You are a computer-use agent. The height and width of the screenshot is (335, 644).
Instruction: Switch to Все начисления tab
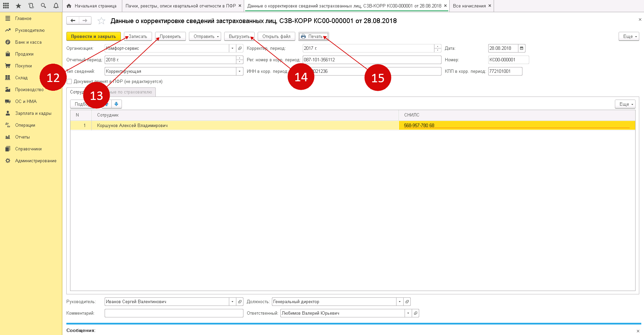point(469,6)
